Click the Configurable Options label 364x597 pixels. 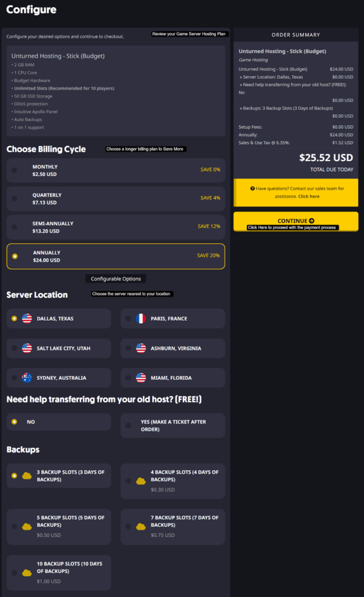click(115, 279)
